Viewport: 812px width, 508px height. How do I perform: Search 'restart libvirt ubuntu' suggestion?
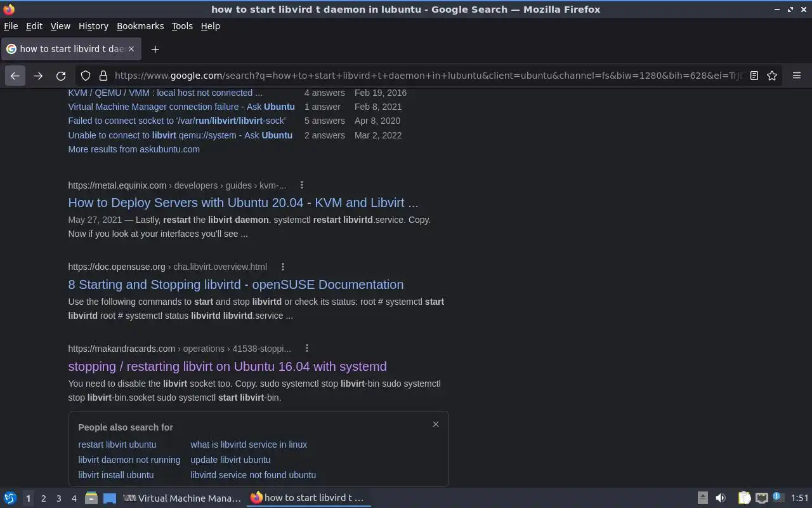[x=117, y=444]
